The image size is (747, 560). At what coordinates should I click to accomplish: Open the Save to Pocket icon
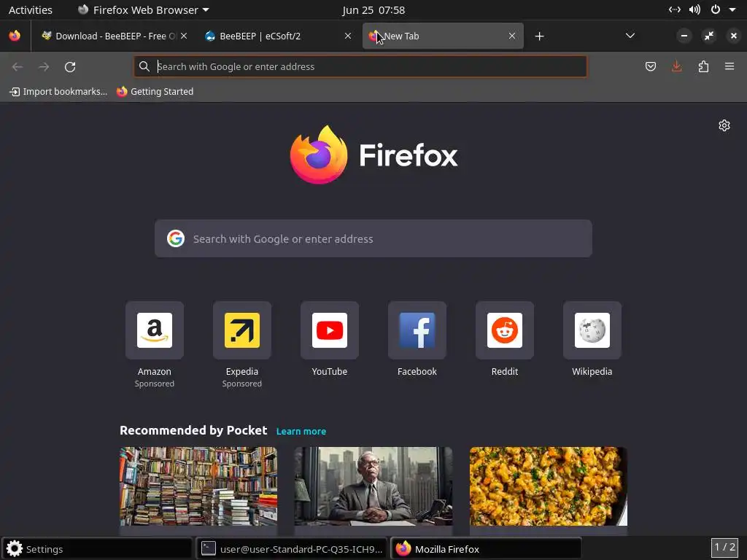pyautogui.click(x=650, y=66)
